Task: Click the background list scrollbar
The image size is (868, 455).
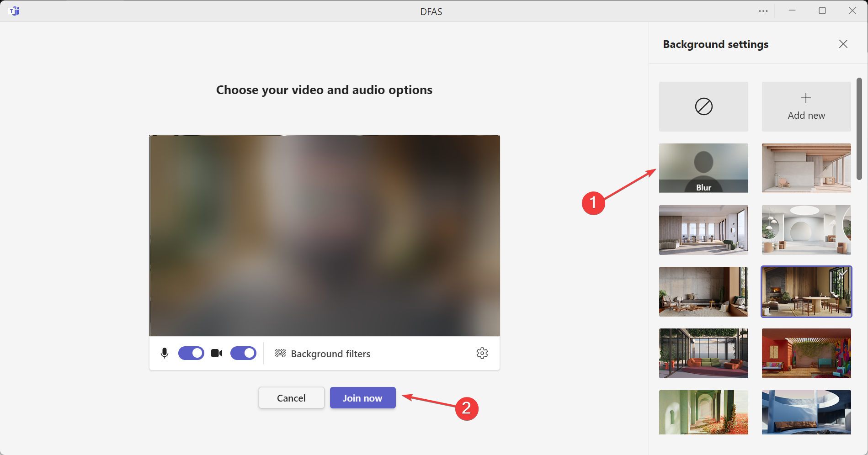Action: tap(859, 129)
